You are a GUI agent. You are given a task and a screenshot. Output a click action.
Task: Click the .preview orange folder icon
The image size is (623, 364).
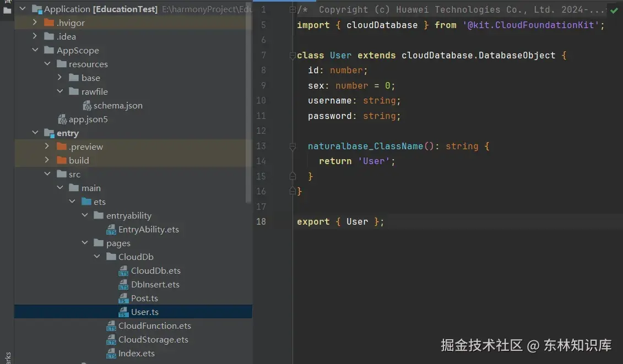click(x=61, y=146)
